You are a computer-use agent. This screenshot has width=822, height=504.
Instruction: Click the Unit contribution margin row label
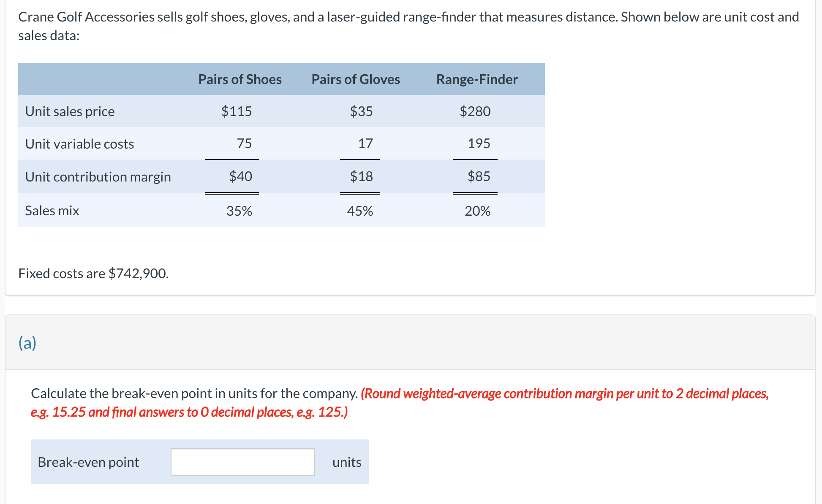[x=98, y=176]
